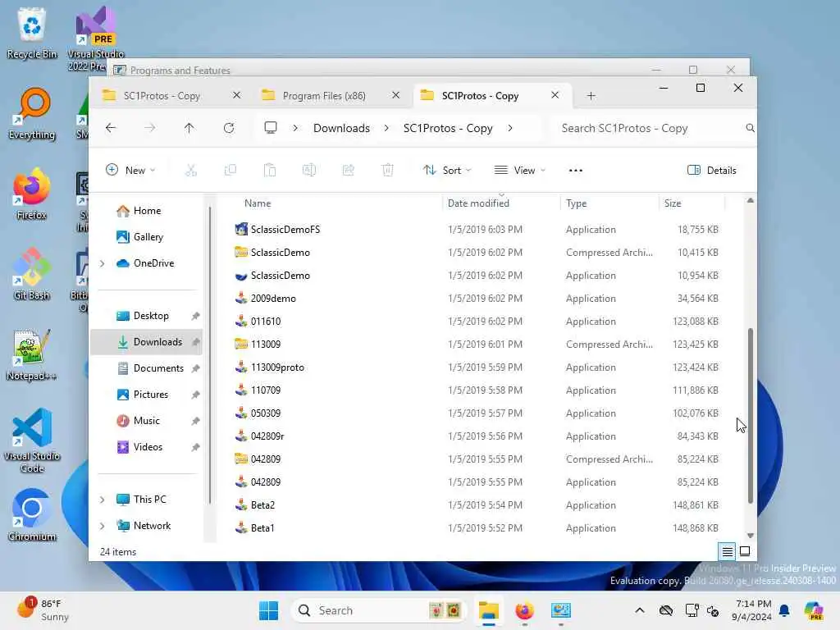Click the Rename icon in toolbar

coord(309,171)
